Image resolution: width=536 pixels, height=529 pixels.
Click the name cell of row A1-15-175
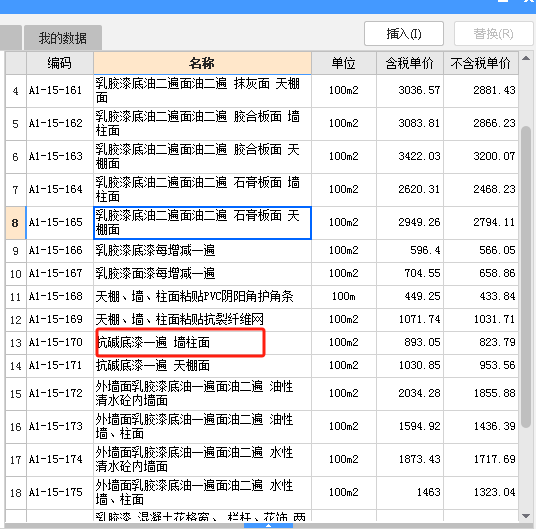[202, 493]
